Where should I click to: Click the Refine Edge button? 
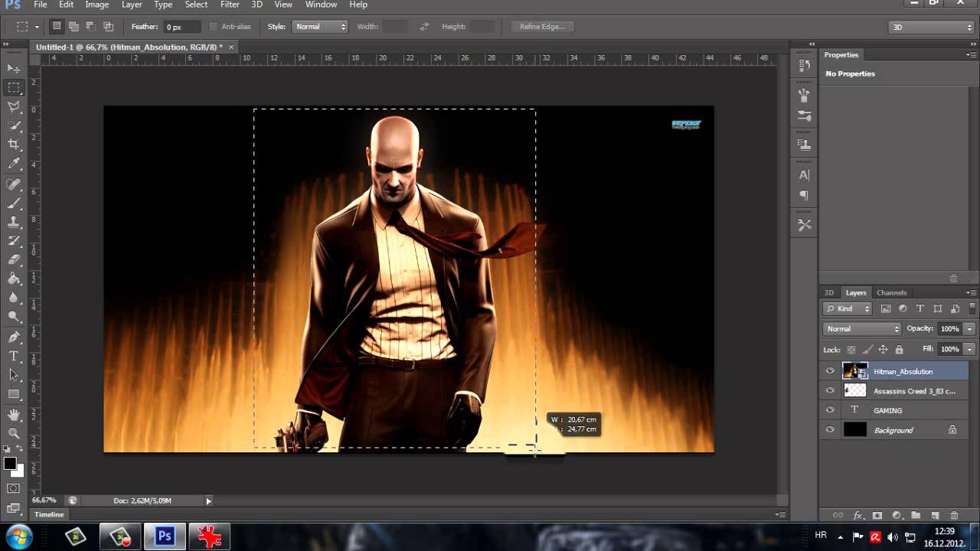pos(542,27)
